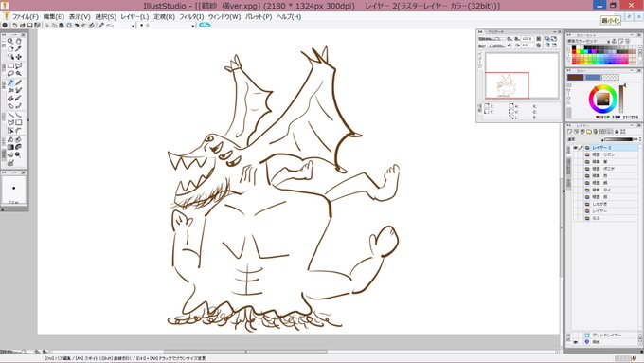Expand the brush size dropdown arrow in toolbar

coord(193,26)
